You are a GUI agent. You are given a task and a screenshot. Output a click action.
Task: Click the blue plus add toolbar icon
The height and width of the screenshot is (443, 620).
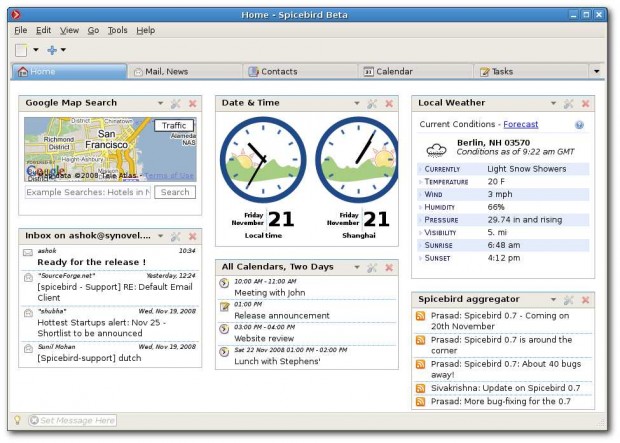52,50
